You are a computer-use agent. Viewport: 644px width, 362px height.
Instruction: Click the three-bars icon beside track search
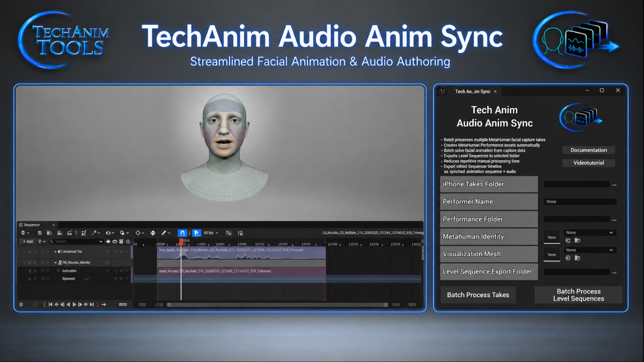tap(121, 241)
